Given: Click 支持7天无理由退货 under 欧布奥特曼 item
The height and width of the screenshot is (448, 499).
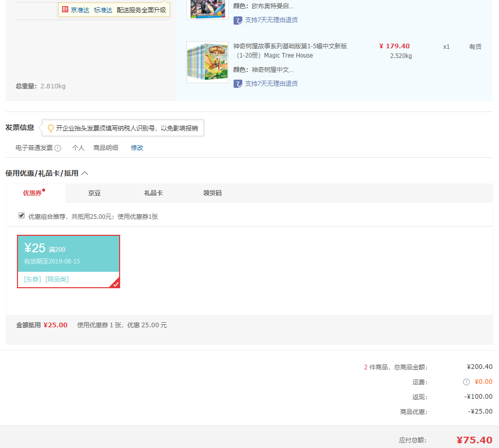Looking at the screenshot, I should tap(272, 20).
